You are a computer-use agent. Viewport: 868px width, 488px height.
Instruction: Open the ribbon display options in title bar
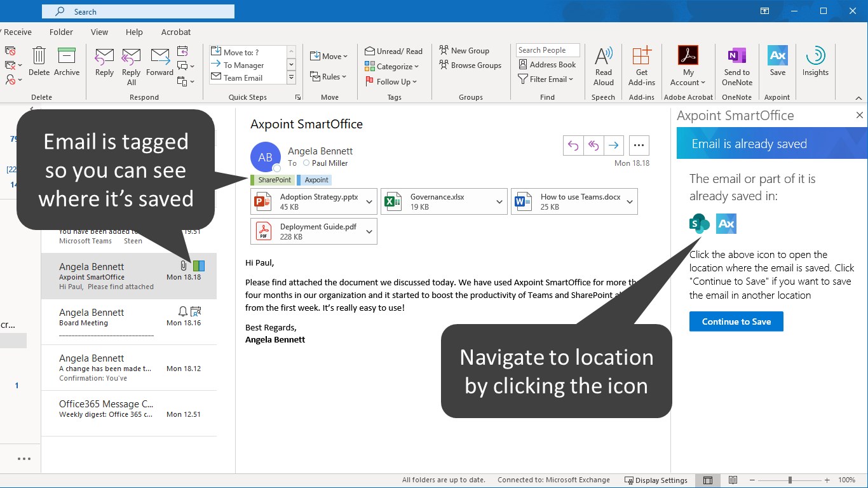[765, 11]
